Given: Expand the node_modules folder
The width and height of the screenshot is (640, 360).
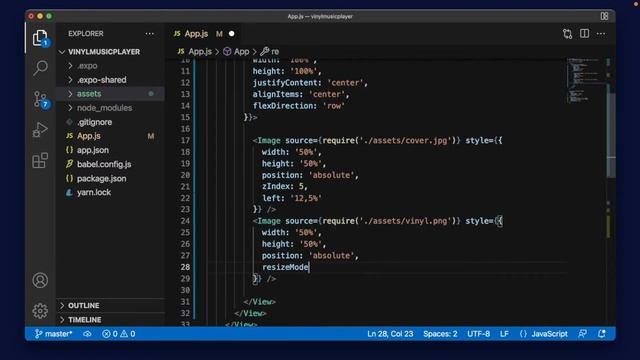Looking at the screenshot, I should pos(111,108).
